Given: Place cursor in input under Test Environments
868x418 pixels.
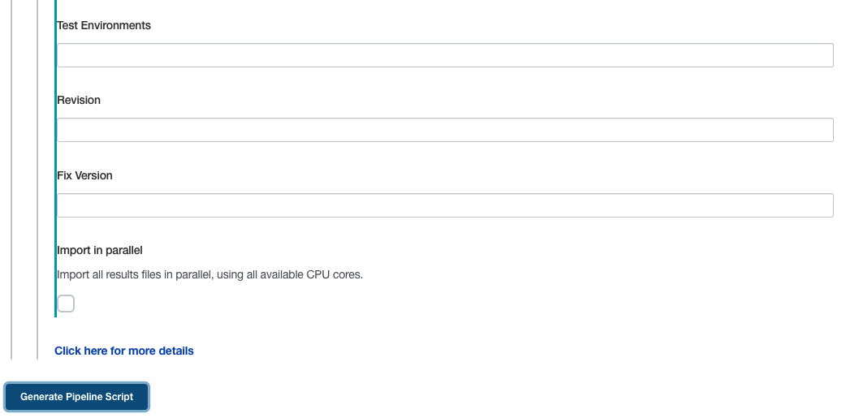Looking at the screenshot, I should tap(445, 55).
